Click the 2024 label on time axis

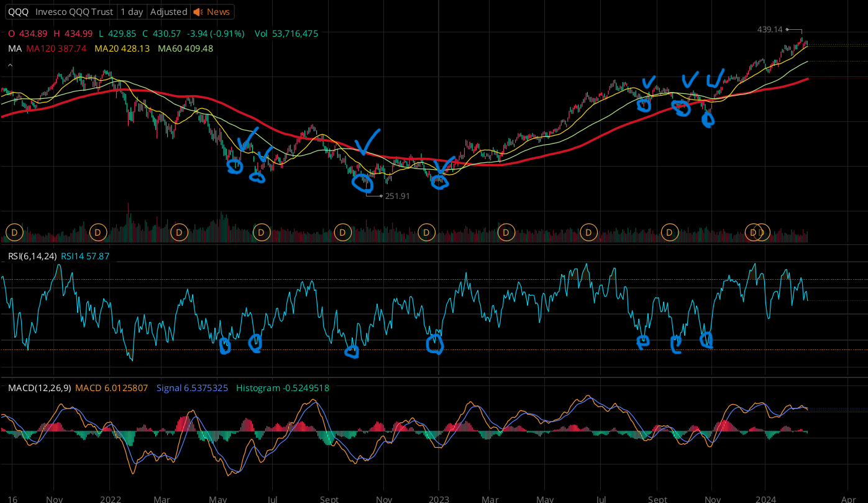coord(765,499)
